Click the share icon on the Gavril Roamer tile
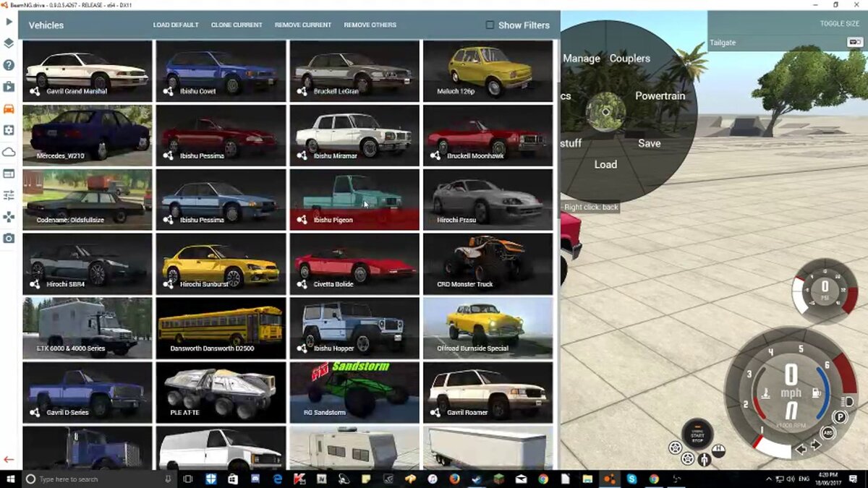 (x=435, y=412)
